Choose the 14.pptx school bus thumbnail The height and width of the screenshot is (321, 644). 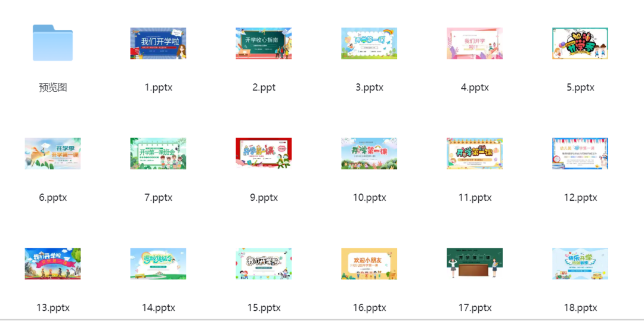pyautogui.click(x=158, y=264)
